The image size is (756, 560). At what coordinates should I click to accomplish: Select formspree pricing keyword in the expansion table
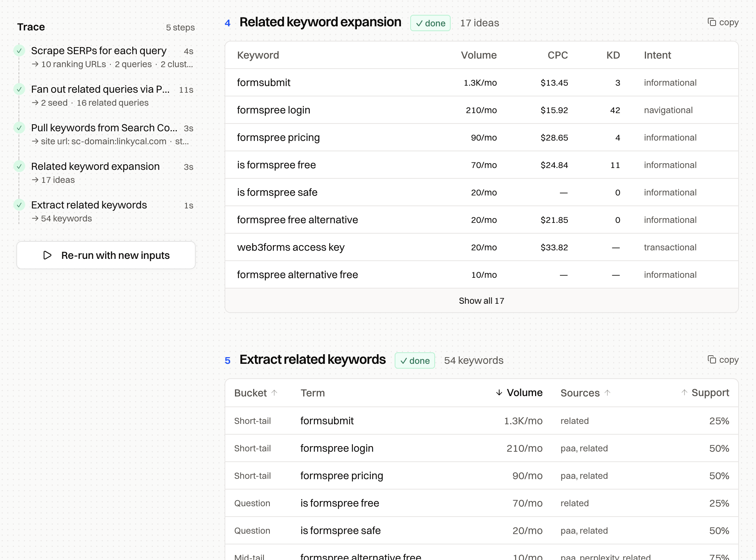point(278,138)
